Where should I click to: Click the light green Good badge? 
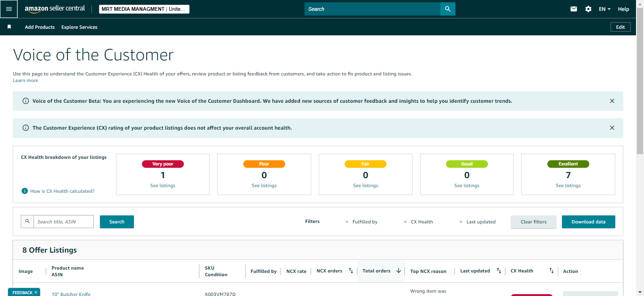point(467,164)
